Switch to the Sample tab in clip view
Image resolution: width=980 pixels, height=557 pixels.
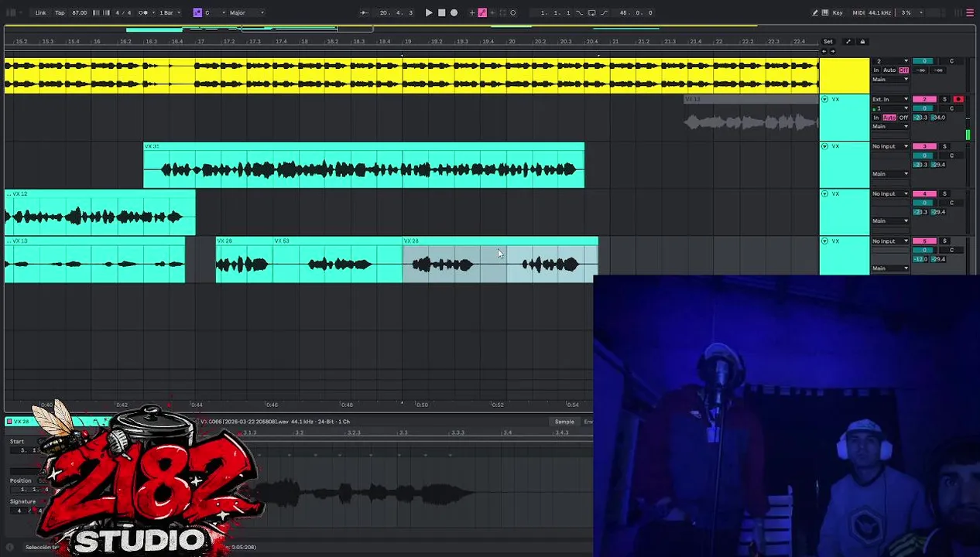click(564, 422)
